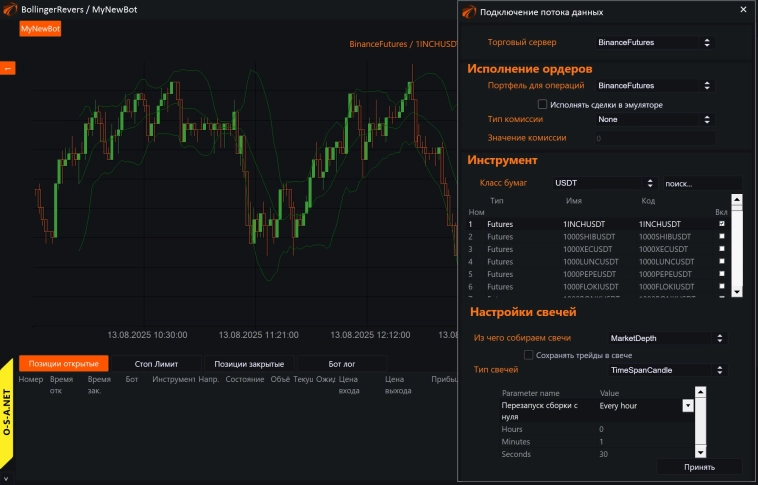Open the 'Every hour' restart dropdown arrow
The image size is (758, 485).
coord(688,406)
